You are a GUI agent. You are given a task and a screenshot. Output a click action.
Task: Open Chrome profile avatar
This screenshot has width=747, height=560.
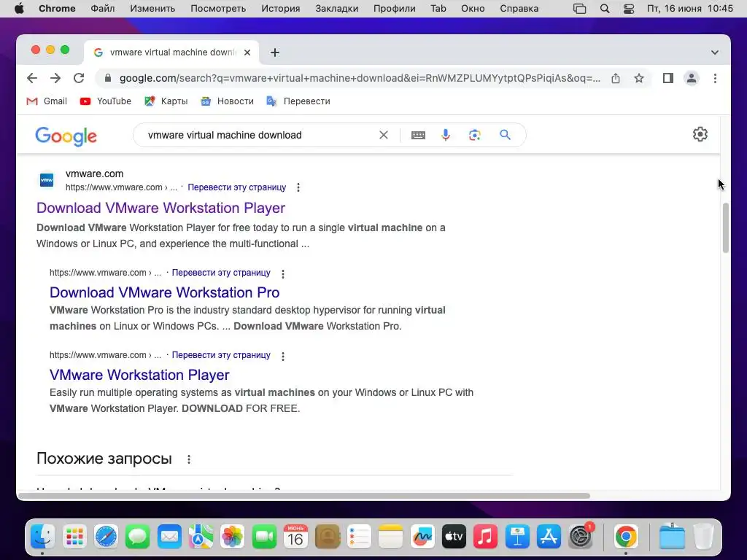pyautogui.click(x=692, y=78)
